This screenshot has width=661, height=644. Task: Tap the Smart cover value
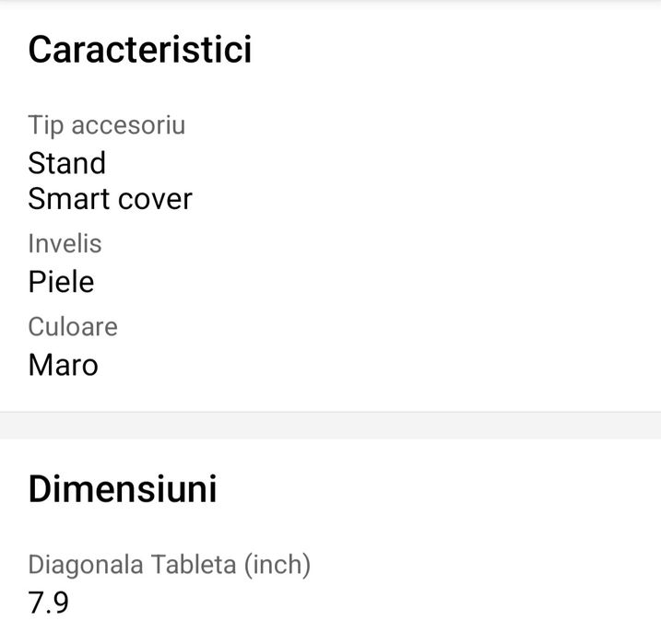[x=110, y=199]
